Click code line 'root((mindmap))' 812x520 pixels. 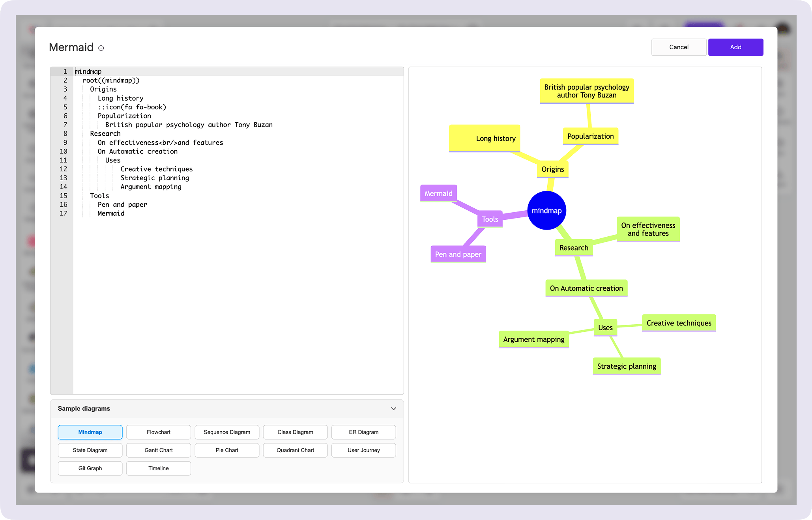(x=111, y=80)
